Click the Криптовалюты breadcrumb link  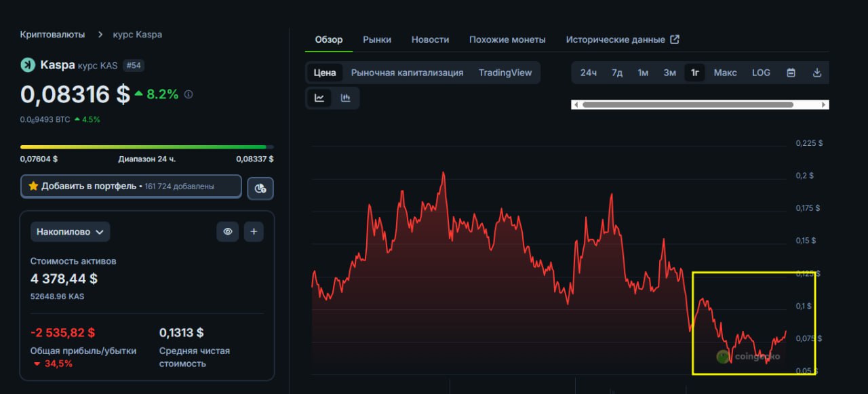point(53,34)
